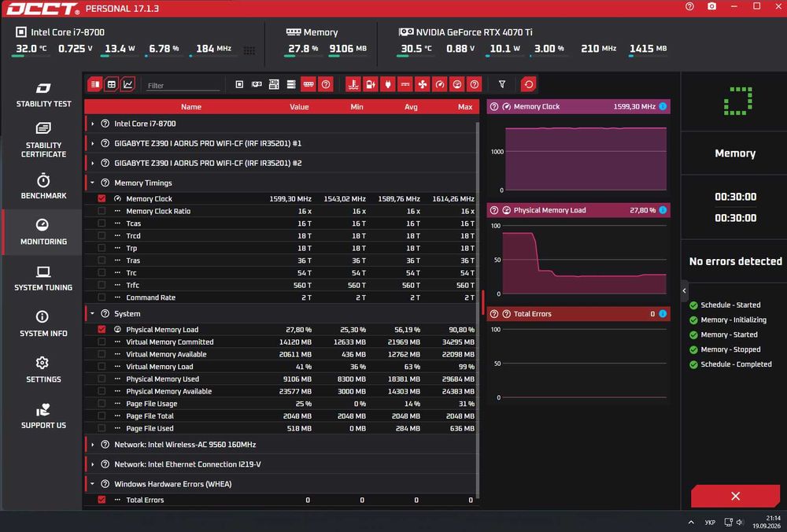787x532 pixels.
Task: Open the Stability Certificate section
Action: (x=43, y=140)
